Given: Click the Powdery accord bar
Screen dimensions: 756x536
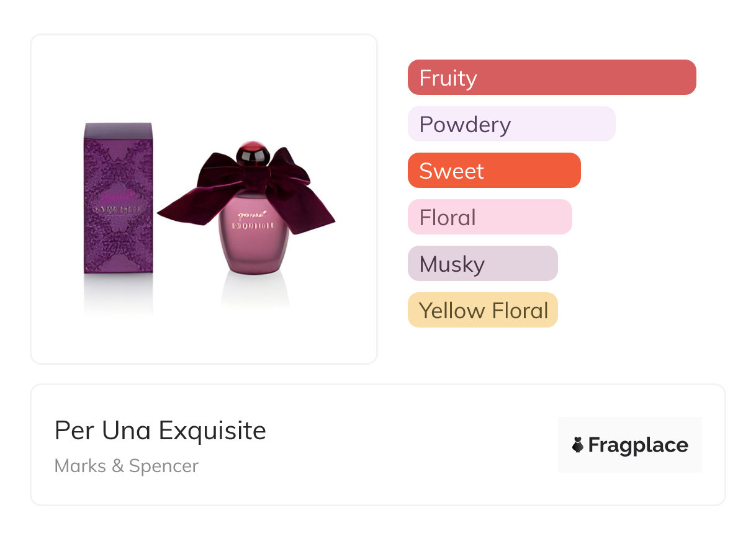Looking at the screenshot, I should 511,124.
